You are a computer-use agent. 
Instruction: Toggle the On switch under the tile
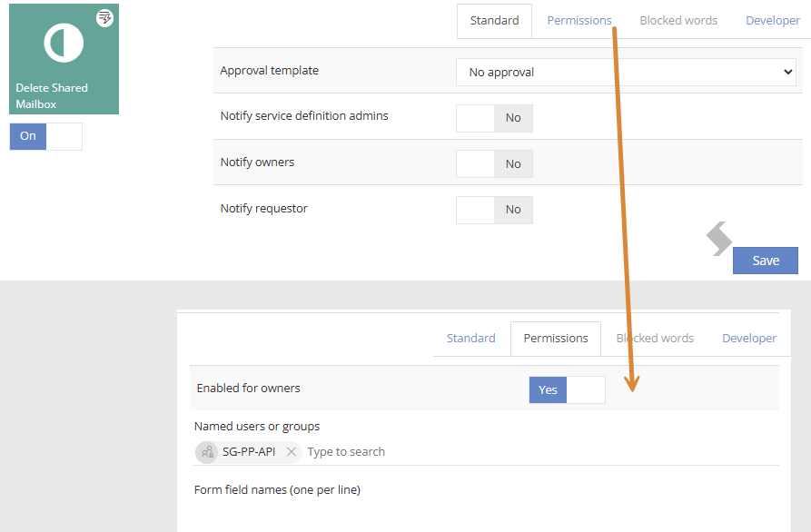click(x=46, y=136)
